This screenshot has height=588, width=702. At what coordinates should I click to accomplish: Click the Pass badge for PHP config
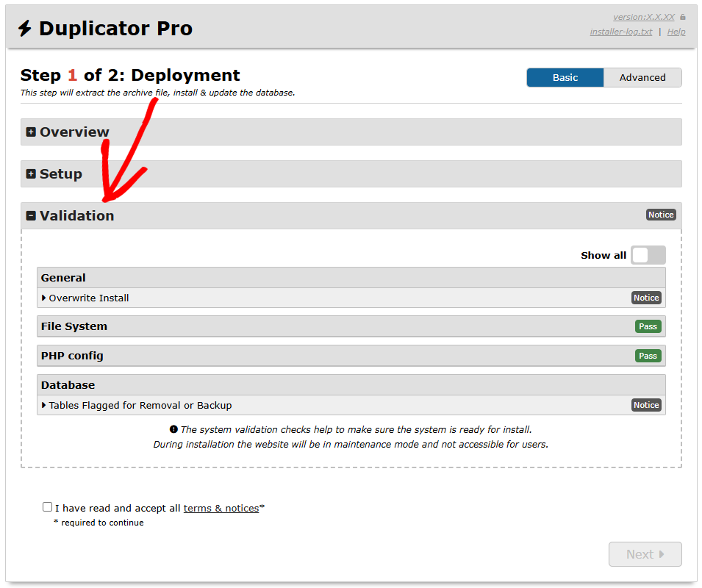tap(648, 356)
